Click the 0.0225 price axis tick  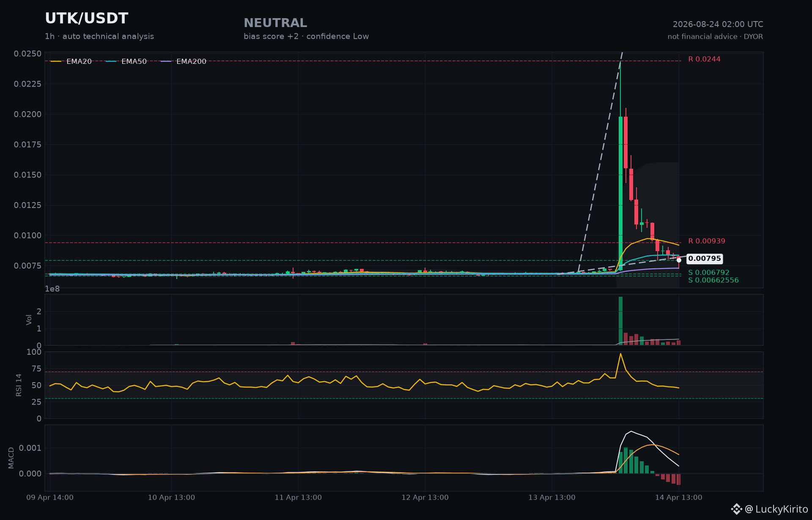coord(27,84)
